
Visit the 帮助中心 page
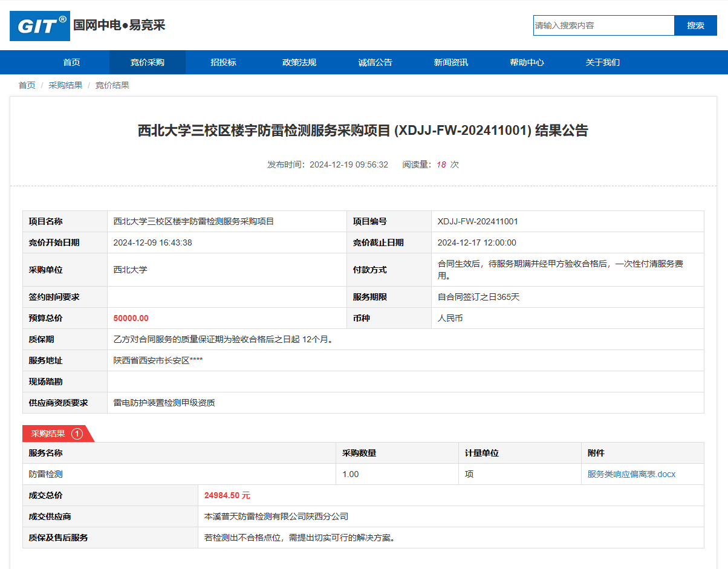pos(527,62)
